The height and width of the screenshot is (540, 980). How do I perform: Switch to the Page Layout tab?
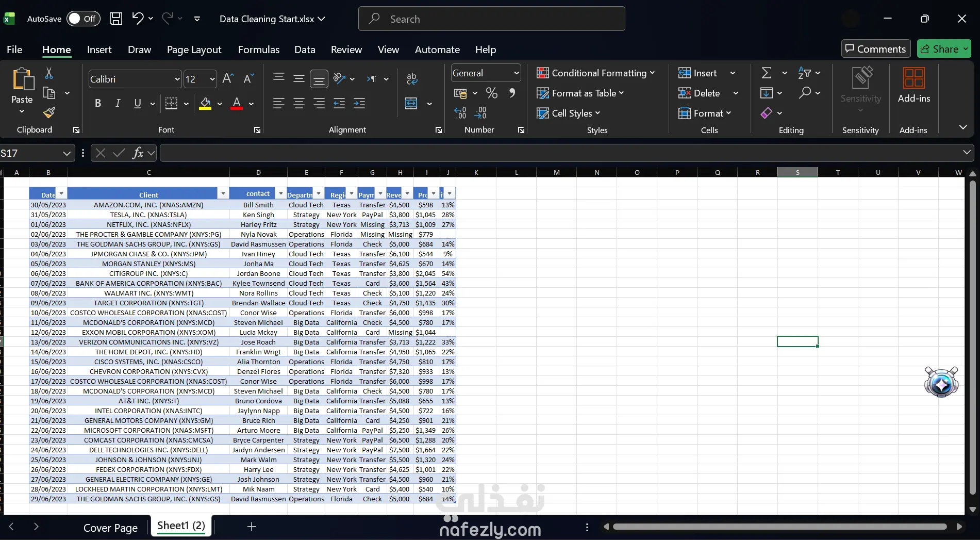pyautogui.click(x=194, y=50)
